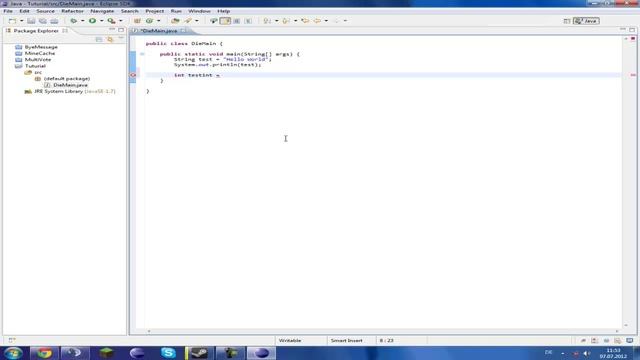Open the Project menu
The height and width of the screenshot is (360, 640).
tap(155, 11)
